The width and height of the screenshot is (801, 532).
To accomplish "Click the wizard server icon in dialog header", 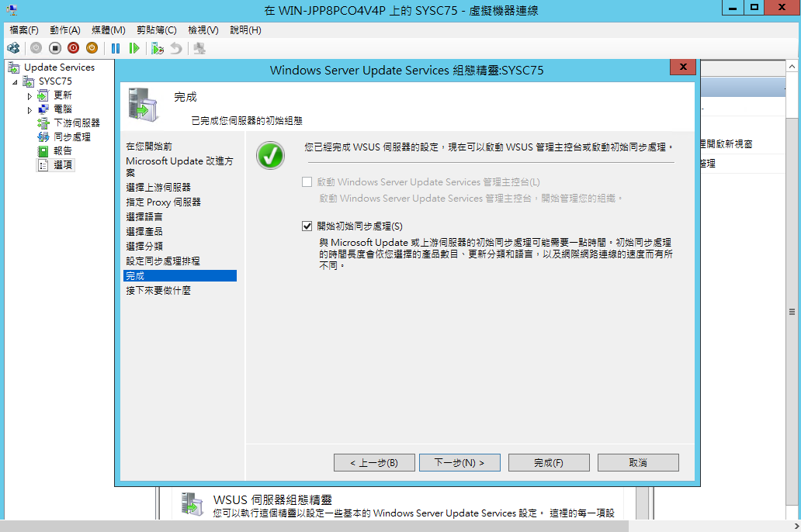I will 143,105.
